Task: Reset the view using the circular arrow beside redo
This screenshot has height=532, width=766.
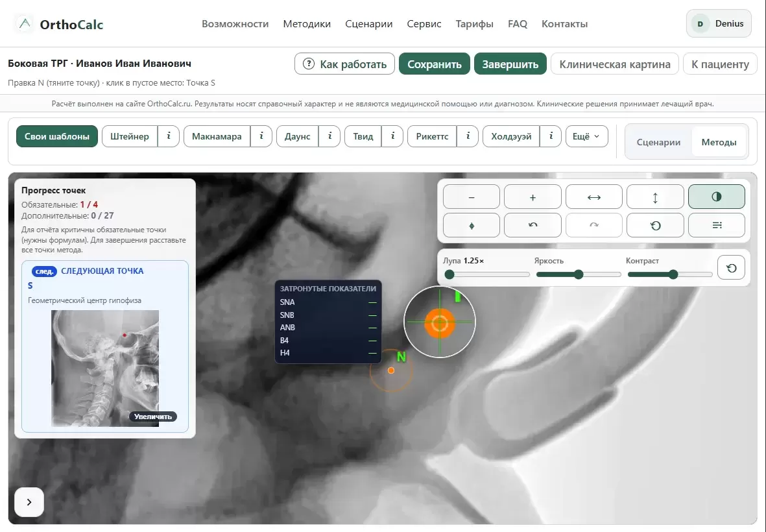Action: coord(655,225)
